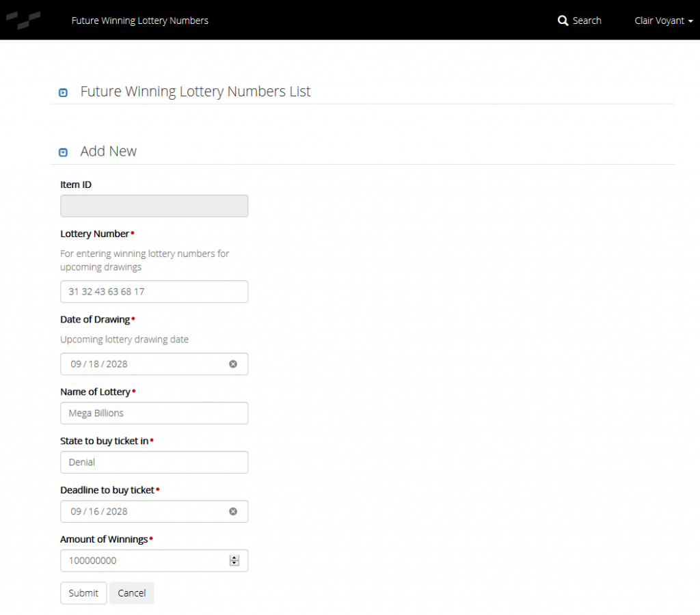Click the Item ID label

76,184
